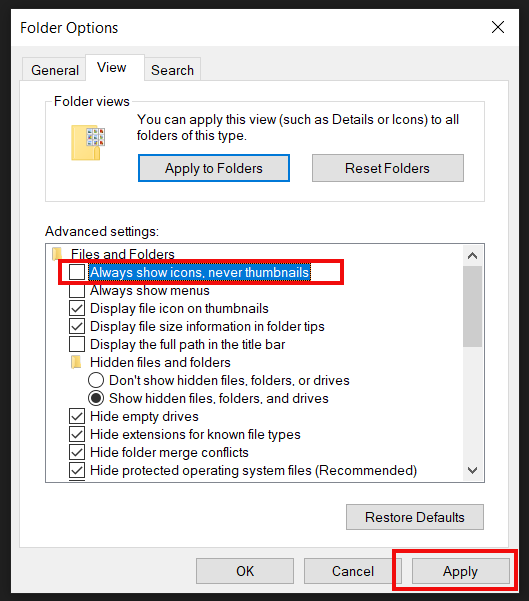This screenshot has width=529, height=601.
Task: Toggle Display file size information in folder tips
Action: (x=77, y=326)
